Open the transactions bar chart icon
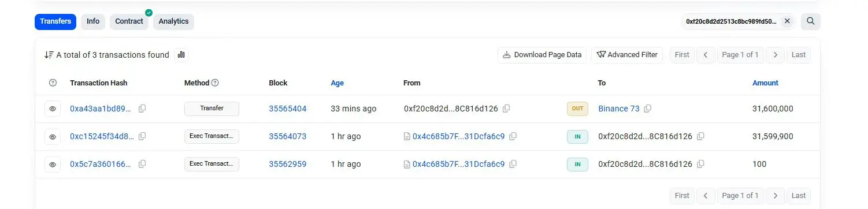Viewport: 868px width, 209px height. pyautogui.click(x=181, y=55)
